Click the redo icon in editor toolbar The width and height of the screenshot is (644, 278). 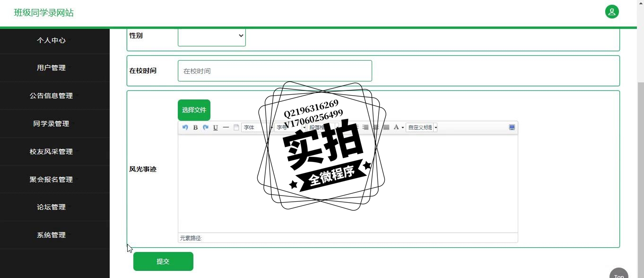click(206, 127)
